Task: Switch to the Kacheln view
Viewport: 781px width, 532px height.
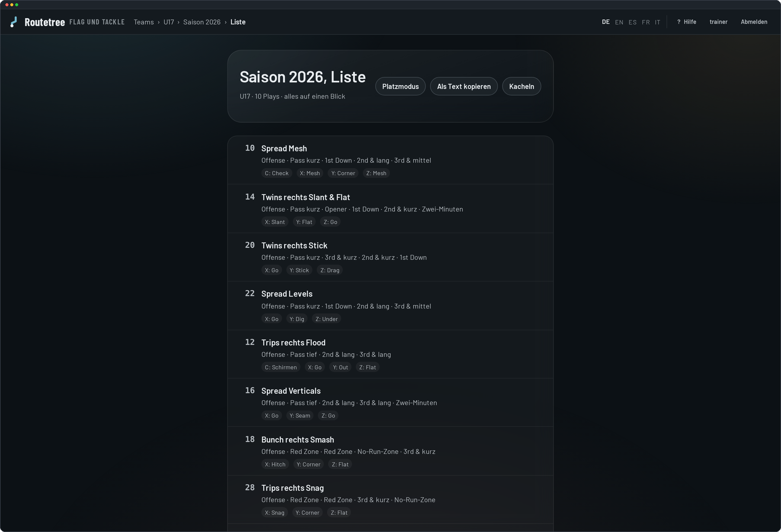Action: (521, 86)
